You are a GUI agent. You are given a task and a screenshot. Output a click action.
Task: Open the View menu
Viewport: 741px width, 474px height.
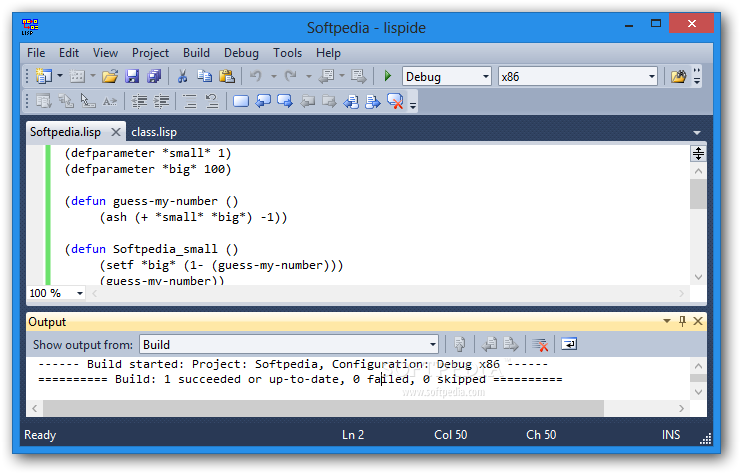pyautogui.click(x=105, y=52)
